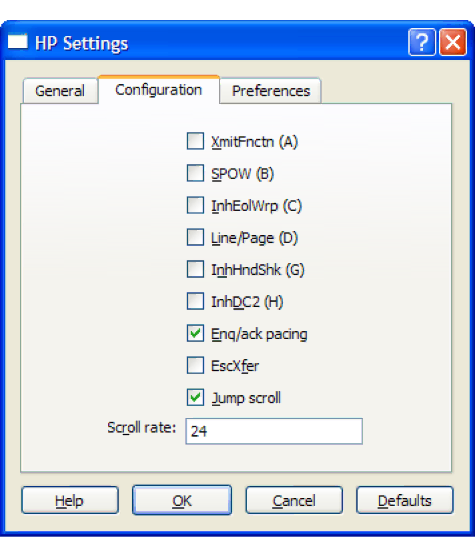
Task: Toggle InhEolWrp (C) checkbox
Action: tap(195, 205)
